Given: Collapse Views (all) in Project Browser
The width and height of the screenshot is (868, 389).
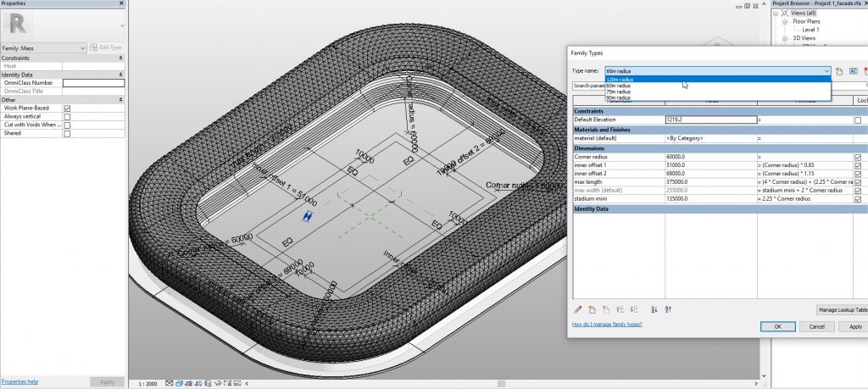Looking at the screenshot, I should (x=776, y=14).
